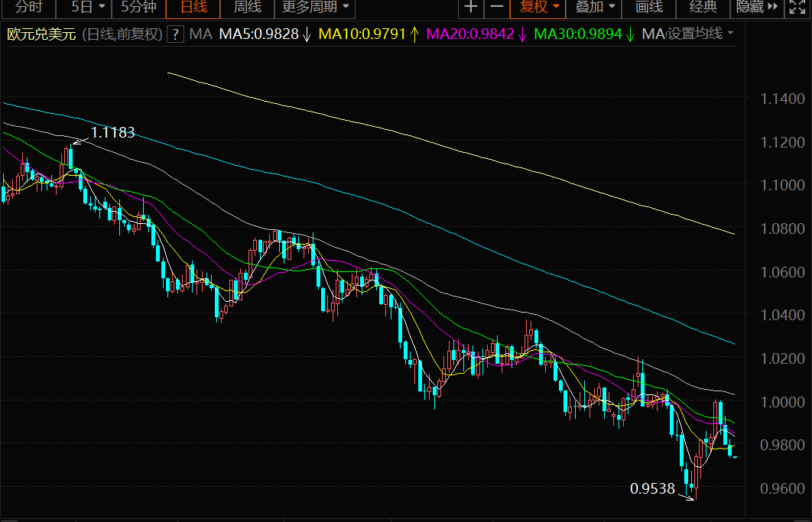Toggle fullscreen with expand arrows icon
This screenshot has width=812, height=522.
pyautogui.click(x=797, y=7)
